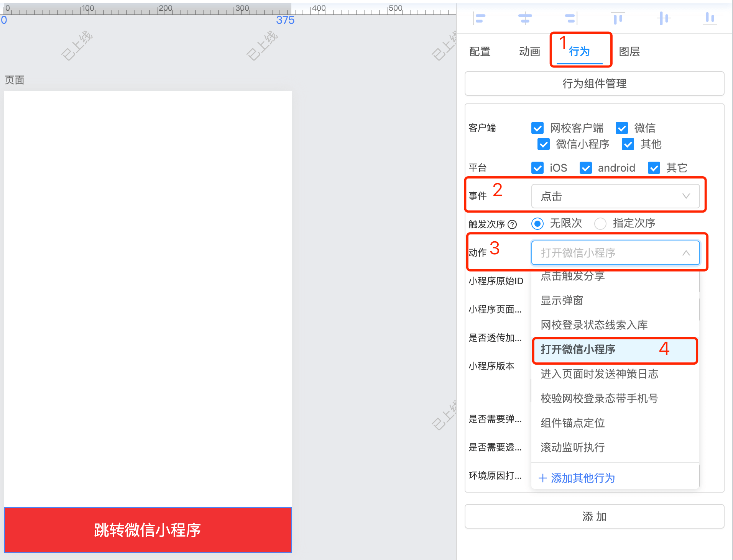Uncheck the 网校客户端 checkbox

point(537,128)
